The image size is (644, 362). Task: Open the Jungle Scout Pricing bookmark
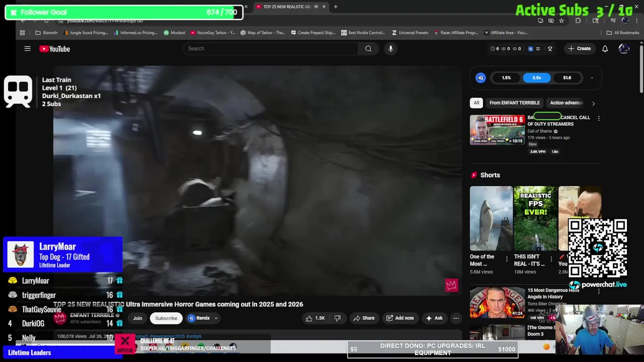(87, 33)
